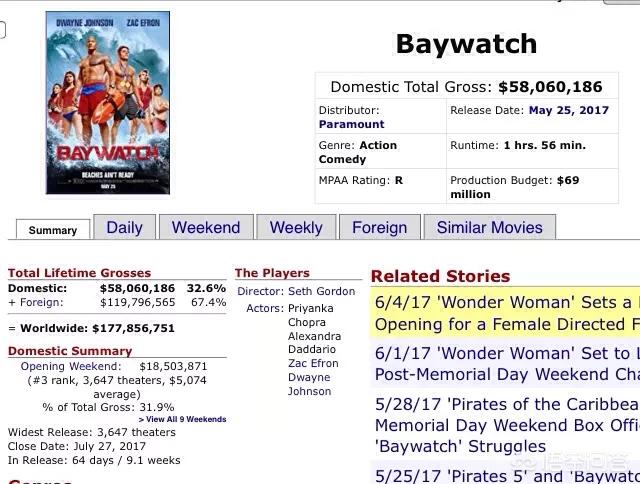The width and height of the screenshot is (640, 484).
Task: Click the Opening Weekend link
Action: click(71, 366)
